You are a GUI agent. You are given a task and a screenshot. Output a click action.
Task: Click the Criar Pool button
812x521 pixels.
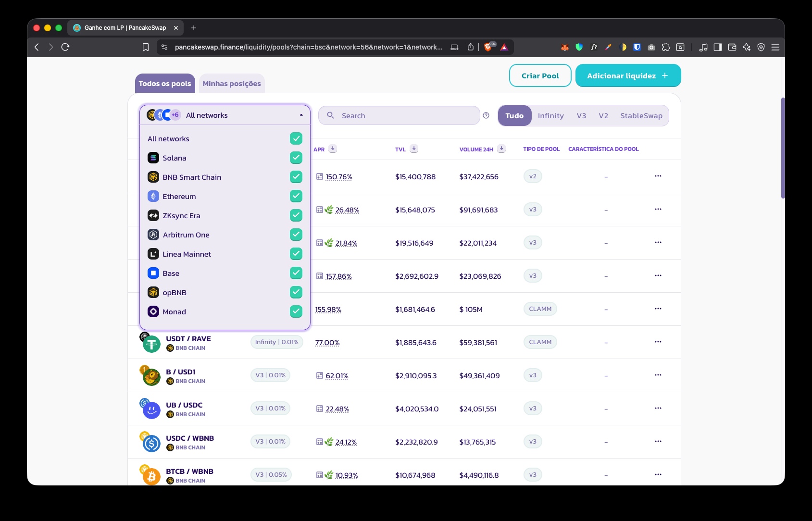coord(540,75)
